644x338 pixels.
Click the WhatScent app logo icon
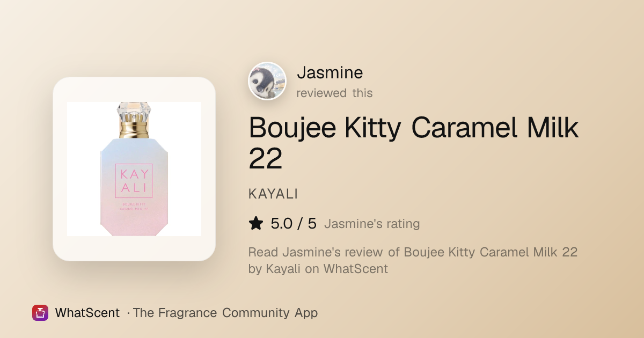tap(40, 313)
